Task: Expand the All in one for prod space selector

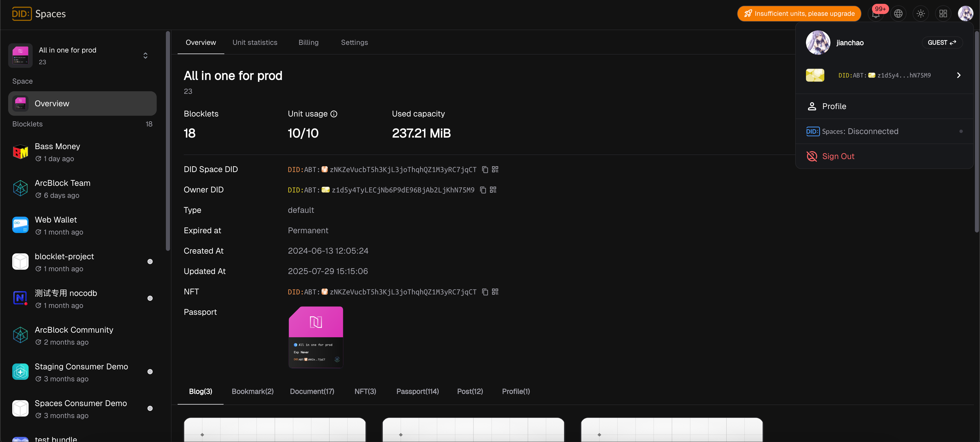Action: [x=145, y=56]
